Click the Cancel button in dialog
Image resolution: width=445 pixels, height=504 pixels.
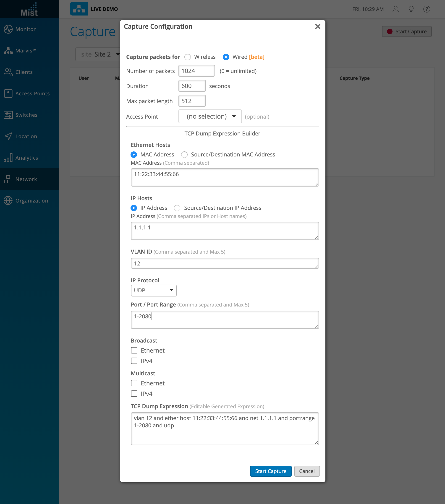click(307, 471)
